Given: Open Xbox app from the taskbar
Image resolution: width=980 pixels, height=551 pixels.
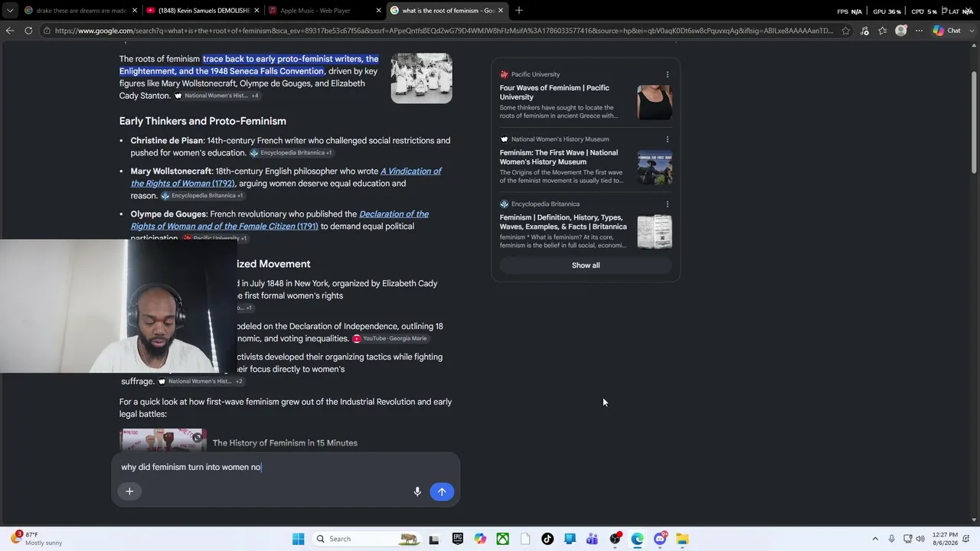Looking at the screenshot, I should point(503,539).
